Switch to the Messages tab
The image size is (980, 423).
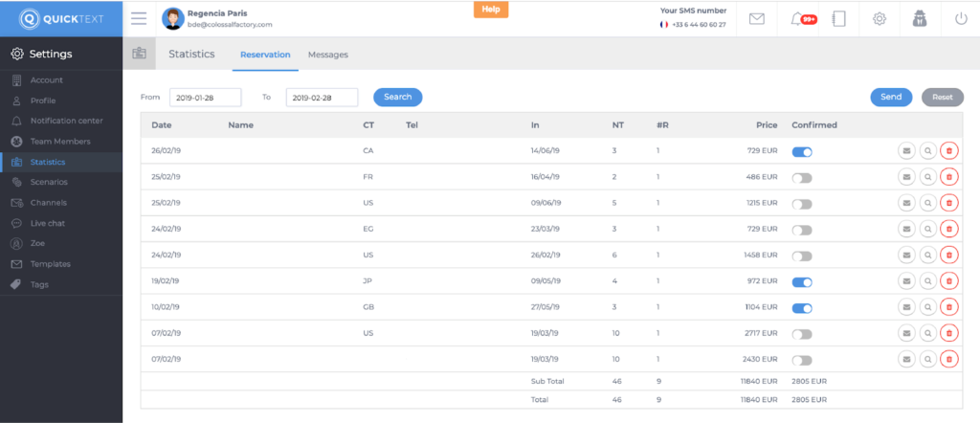click(327, 55)
